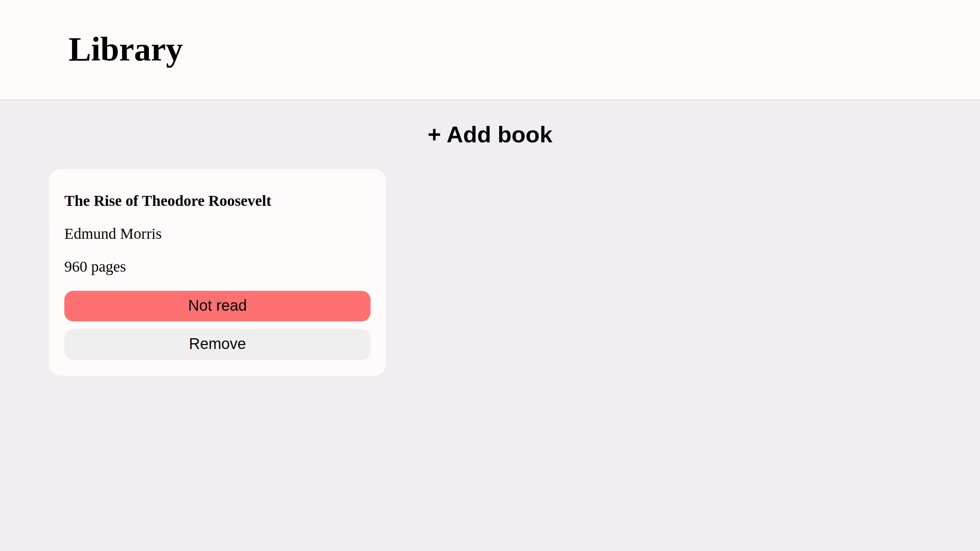Open the Add book form
This screenshot has height=551, width=980.
coord(490,135)
